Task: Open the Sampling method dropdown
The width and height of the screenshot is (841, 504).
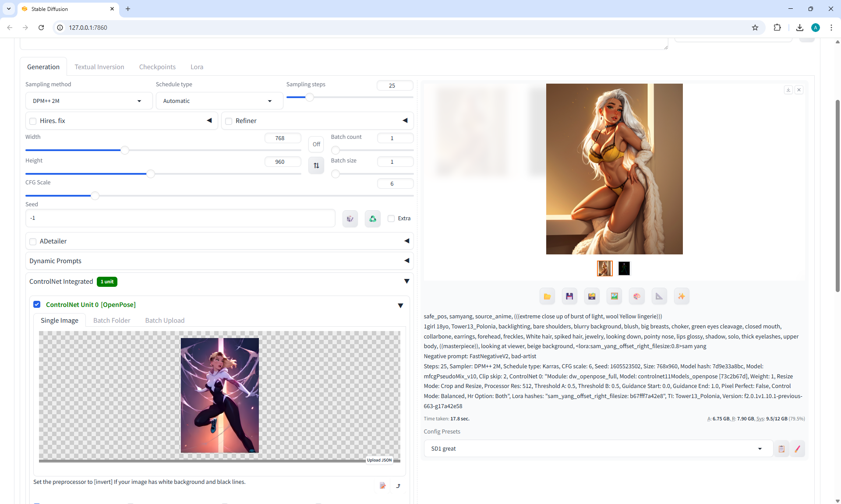Action: (x=88, y=101)
